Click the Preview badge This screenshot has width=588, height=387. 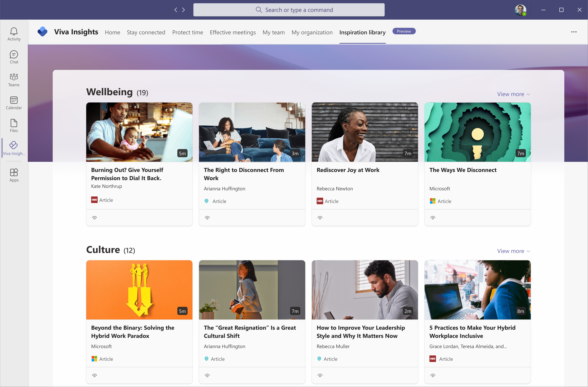[x=404, y=31]
